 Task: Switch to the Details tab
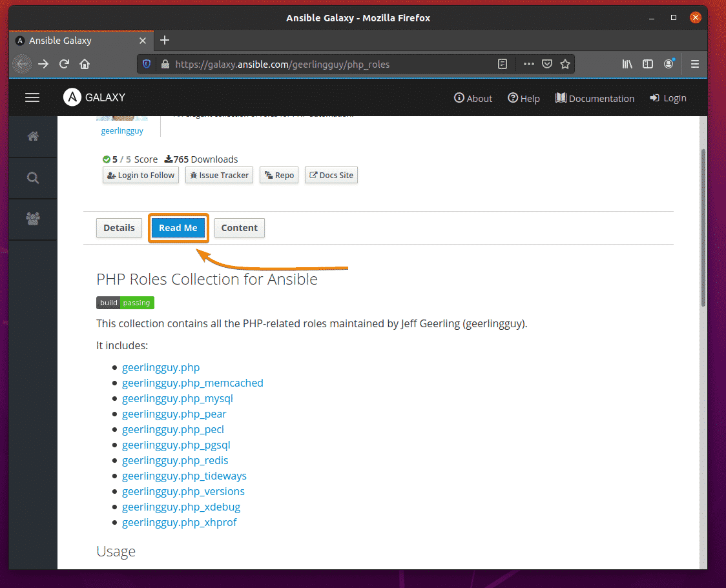pos(119,227)
